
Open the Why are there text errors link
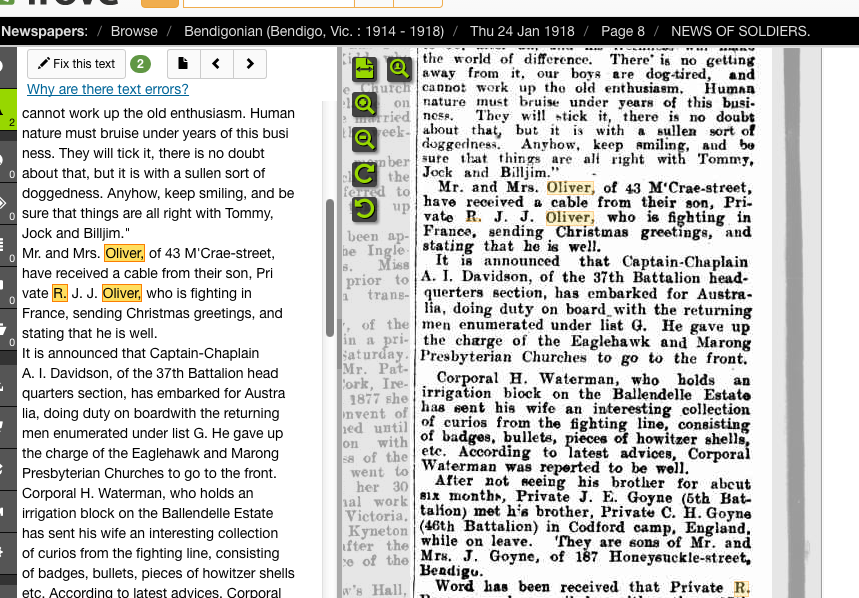point(108,89)
